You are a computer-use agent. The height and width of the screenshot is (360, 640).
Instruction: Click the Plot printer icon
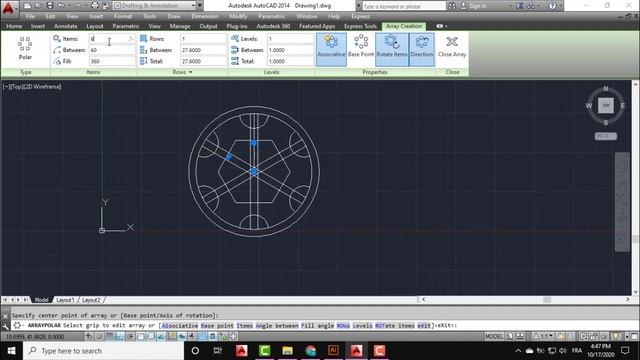95,6
